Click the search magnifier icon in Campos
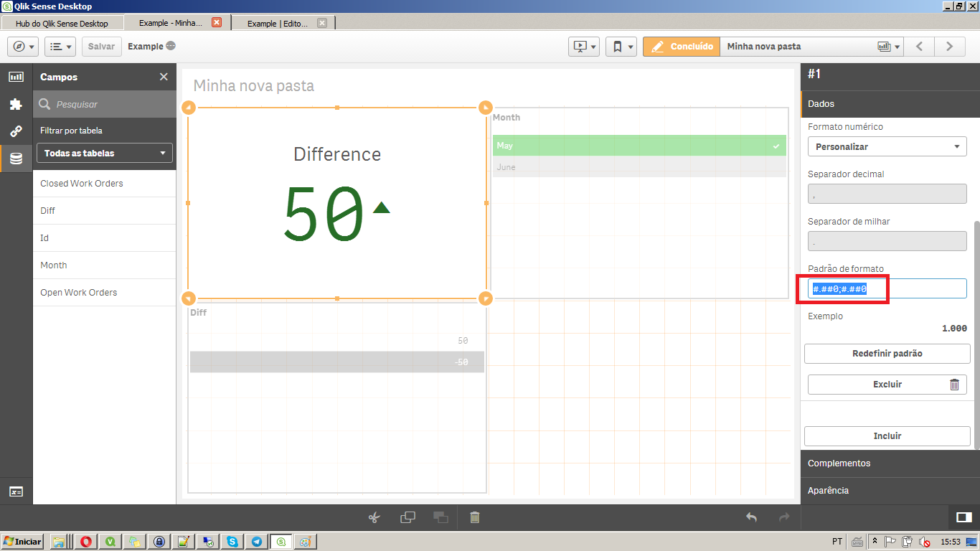Image resolution: width=980 pixels, height=551 pixels. (44, 104)
